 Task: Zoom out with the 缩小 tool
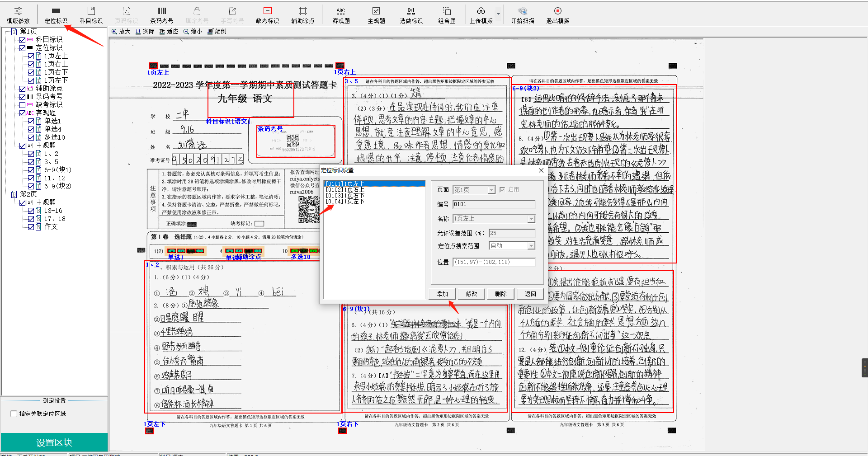point(193,31)
